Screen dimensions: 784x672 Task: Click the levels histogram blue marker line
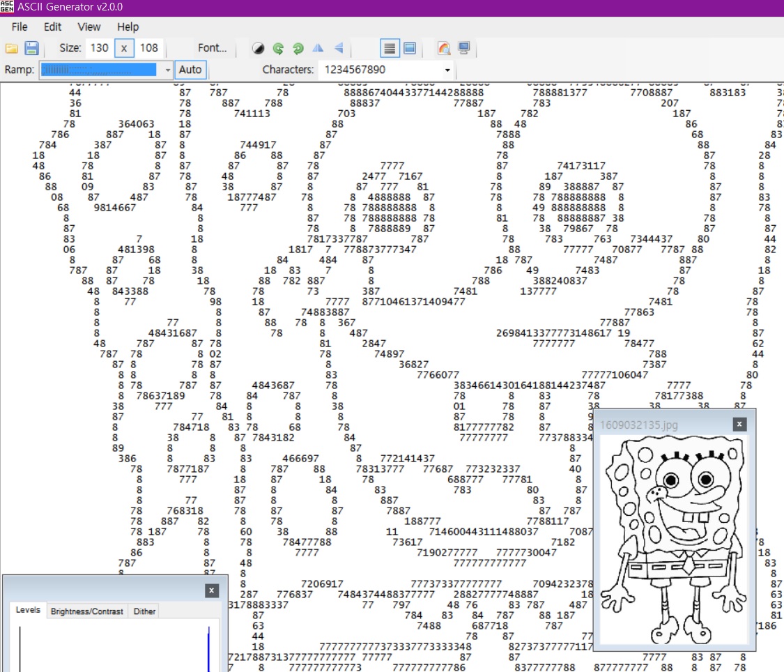tap(208, 648)
